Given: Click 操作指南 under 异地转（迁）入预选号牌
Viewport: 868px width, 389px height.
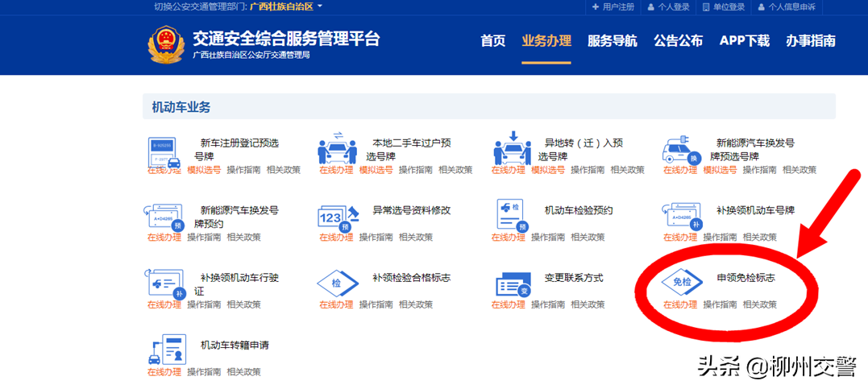Looking at the screenshot, I should pyautogui.click(x=588, y=170).
